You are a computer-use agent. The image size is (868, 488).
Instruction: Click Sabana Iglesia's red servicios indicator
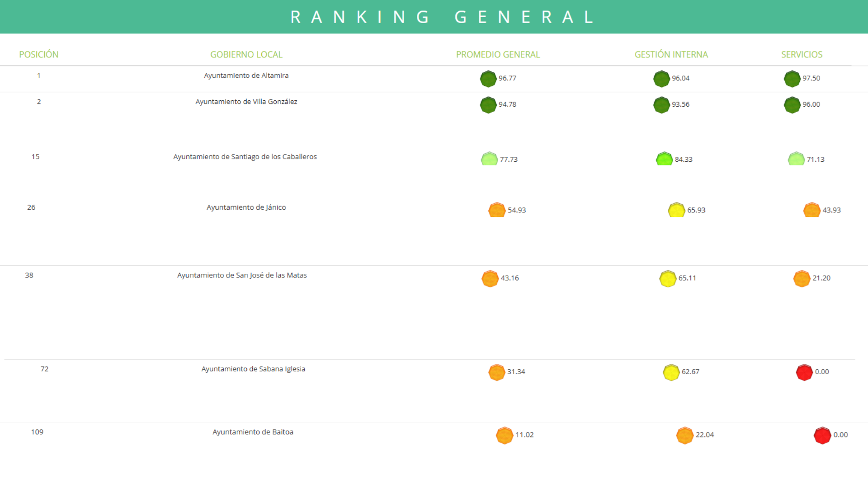point(804,372)
